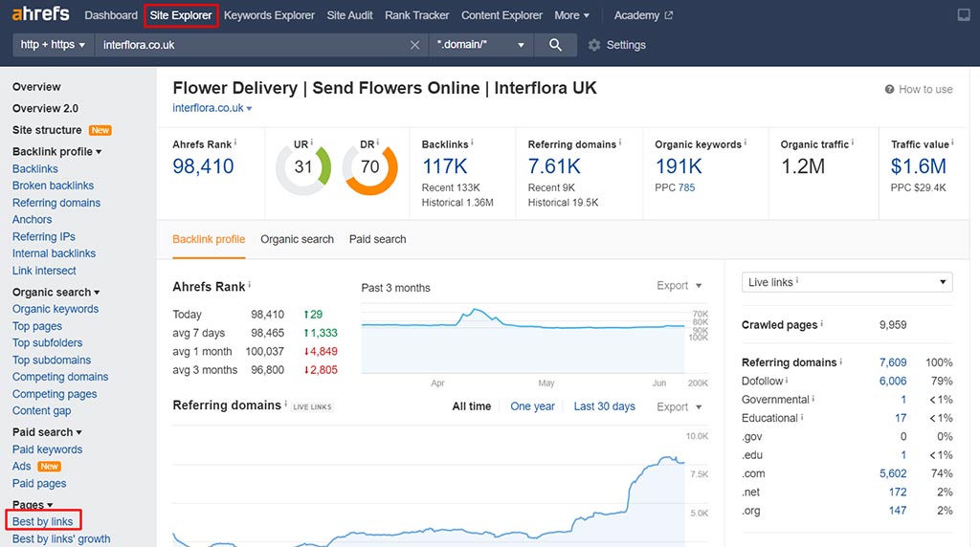980x547 pixels.
Task: Collapse the Backlink profile sidebar section
Action: [56, 151]
